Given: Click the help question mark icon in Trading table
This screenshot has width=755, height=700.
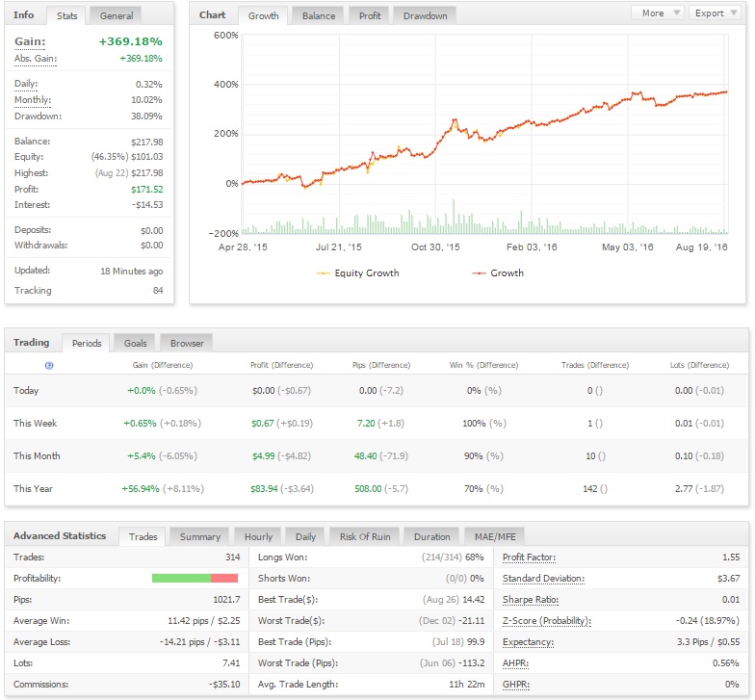Looking at the screenshot, I should [x=49, y=366].
